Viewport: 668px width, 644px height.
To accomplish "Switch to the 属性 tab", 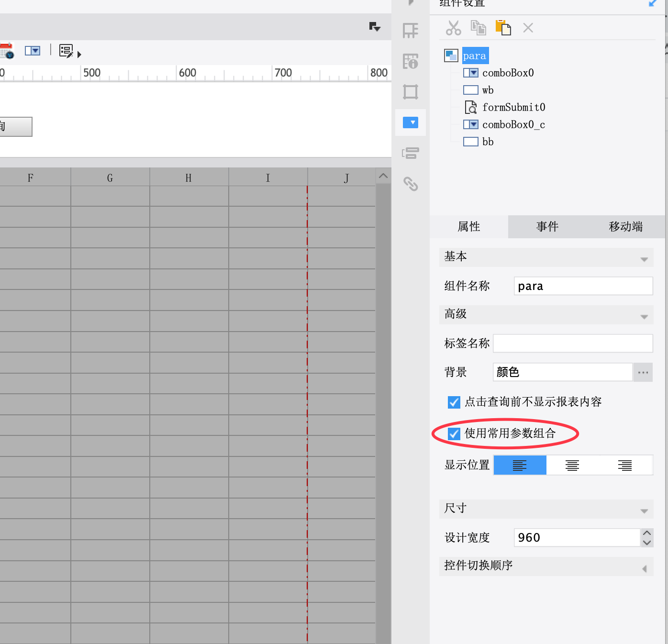I will point(469,226).
